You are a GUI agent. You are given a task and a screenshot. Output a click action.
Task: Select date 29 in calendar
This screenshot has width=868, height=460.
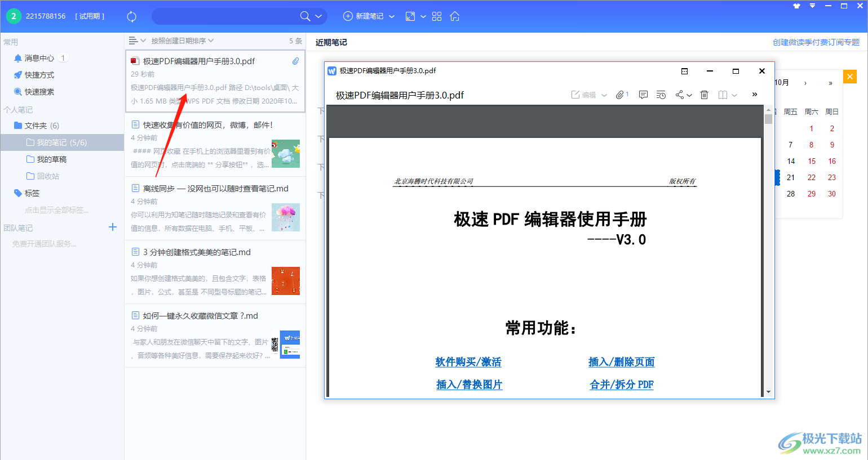[x=812, y=194]
